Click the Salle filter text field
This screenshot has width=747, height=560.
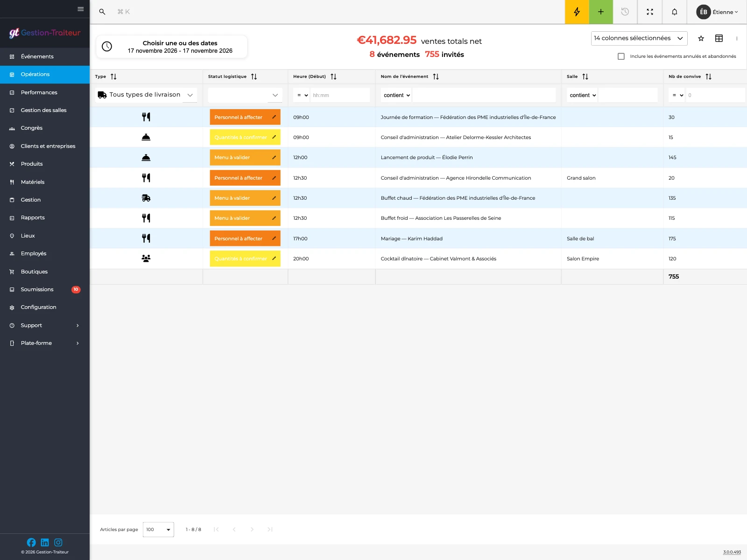pyautogui.click(x=628, y=95)
